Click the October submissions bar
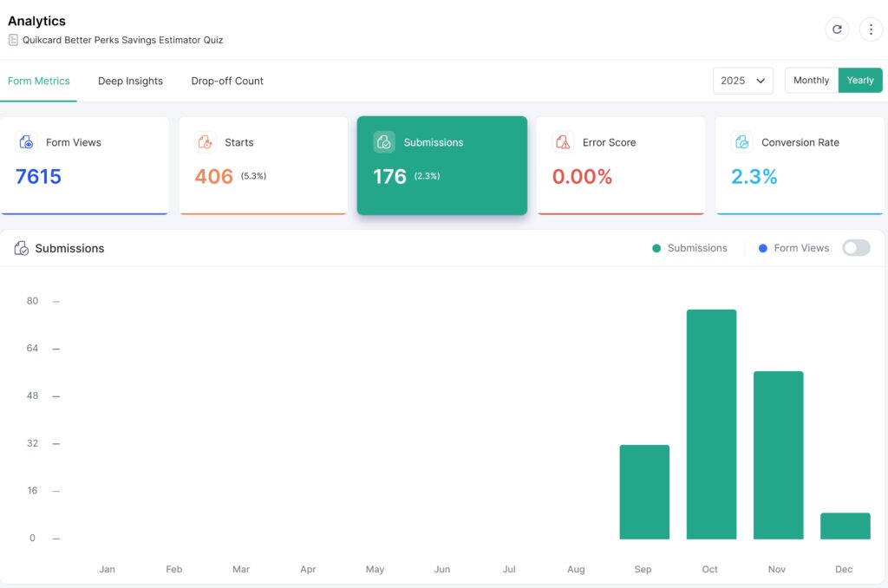888x588 pixels. (x=711, y=424)
